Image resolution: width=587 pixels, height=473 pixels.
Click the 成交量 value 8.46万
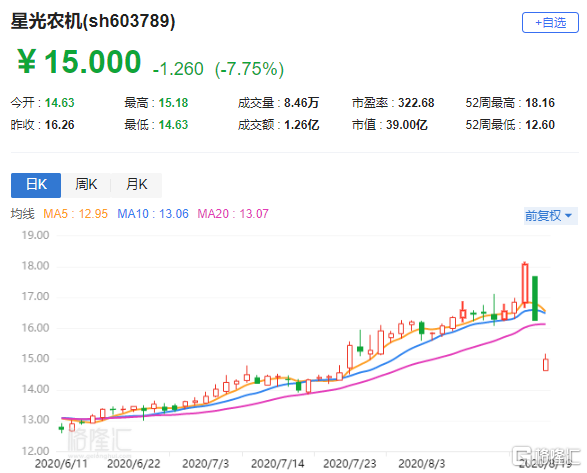coord(301,103)
